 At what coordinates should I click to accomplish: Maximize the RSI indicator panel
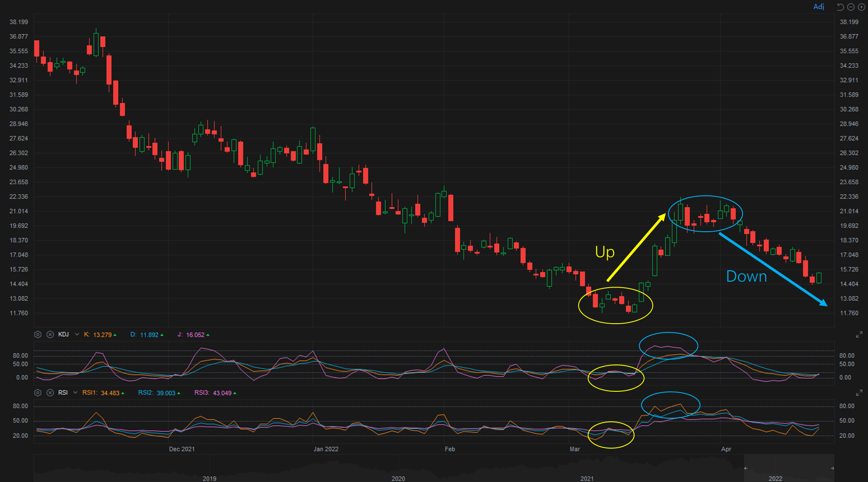tap(859, 393)
